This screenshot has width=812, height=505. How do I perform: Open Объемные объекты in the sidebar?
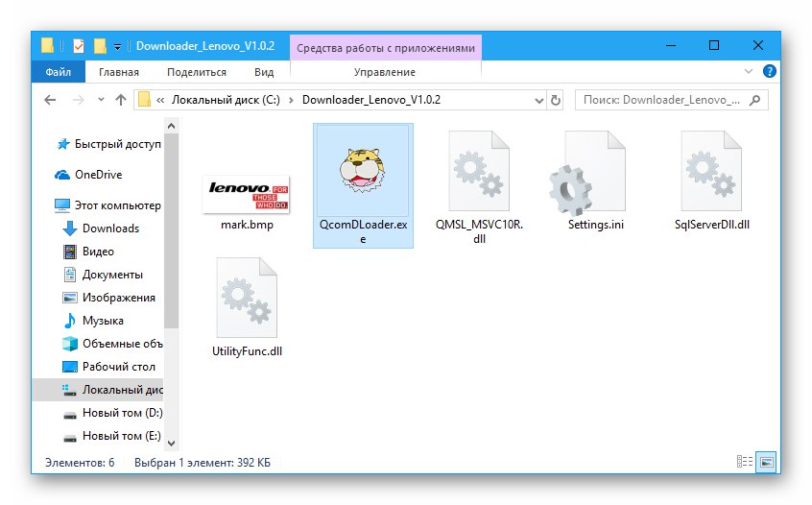122,344
